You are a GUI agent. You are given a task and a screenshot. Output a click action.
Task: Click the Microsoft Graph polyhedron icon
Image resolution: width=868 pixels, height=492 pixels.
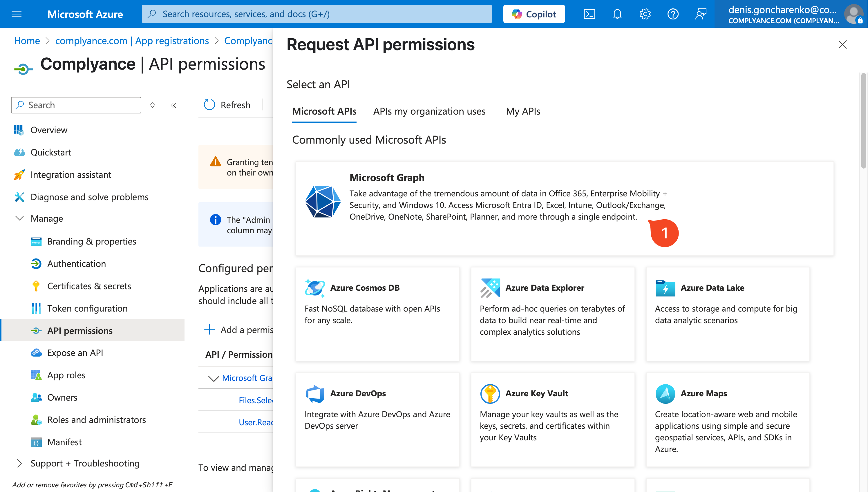coord(323,201)
